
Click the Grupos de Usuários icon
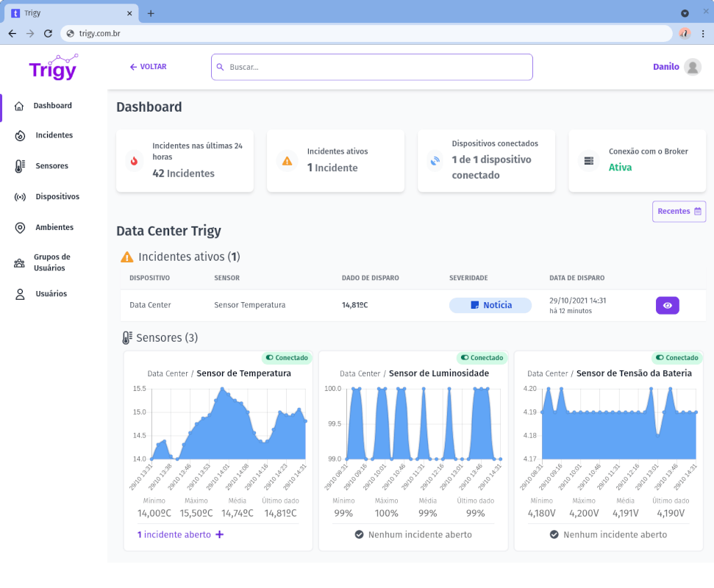(x=20, y=263)
